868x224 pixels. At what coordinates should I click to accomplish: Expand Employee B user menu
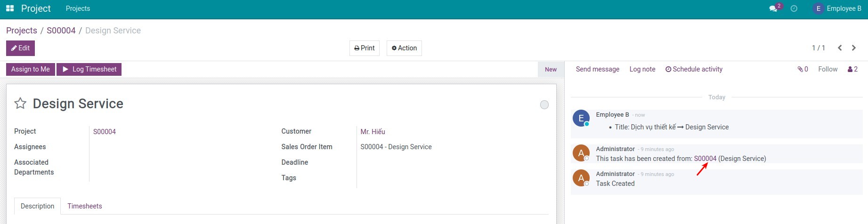coord(837,8)
